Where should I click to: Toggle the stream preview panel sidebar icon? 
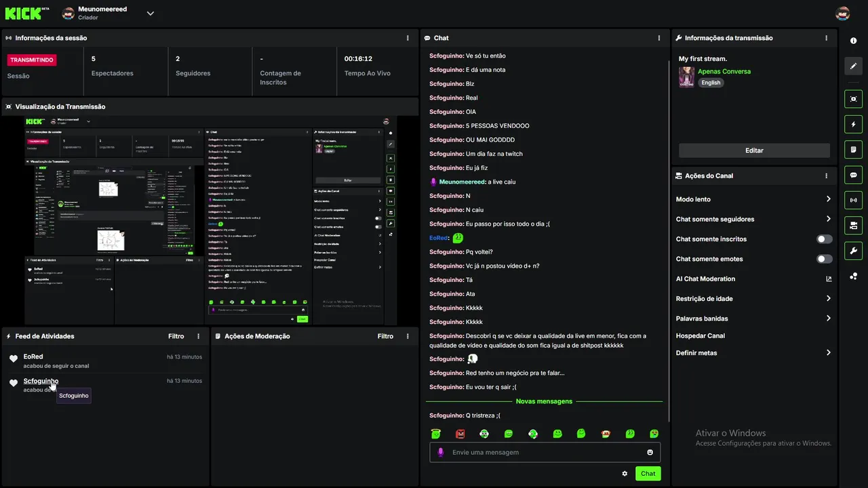853,99
